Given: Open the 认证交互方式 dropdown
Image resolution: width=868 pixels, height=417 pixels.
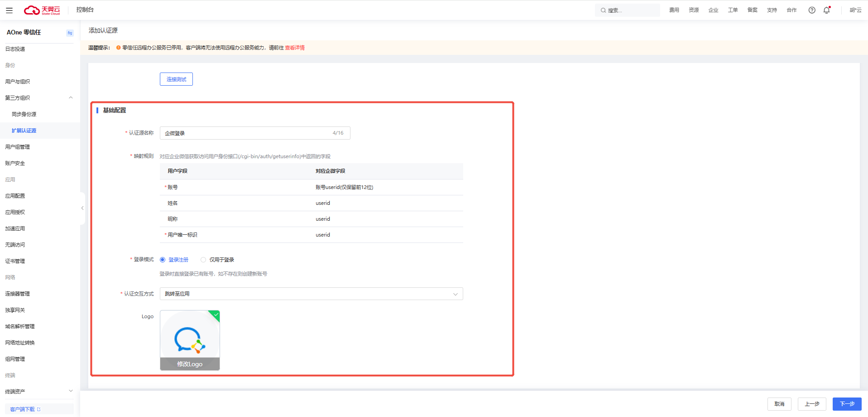Looking at the screenshot, I should click(x=311, y=294).
